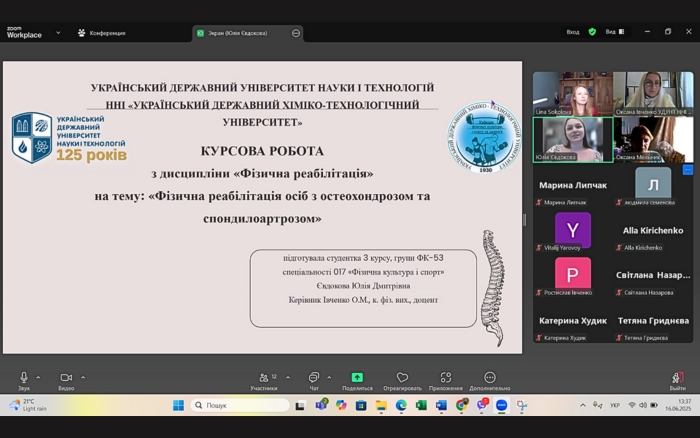
Task: Open the Участники participants panel
Action: [264, 380]
